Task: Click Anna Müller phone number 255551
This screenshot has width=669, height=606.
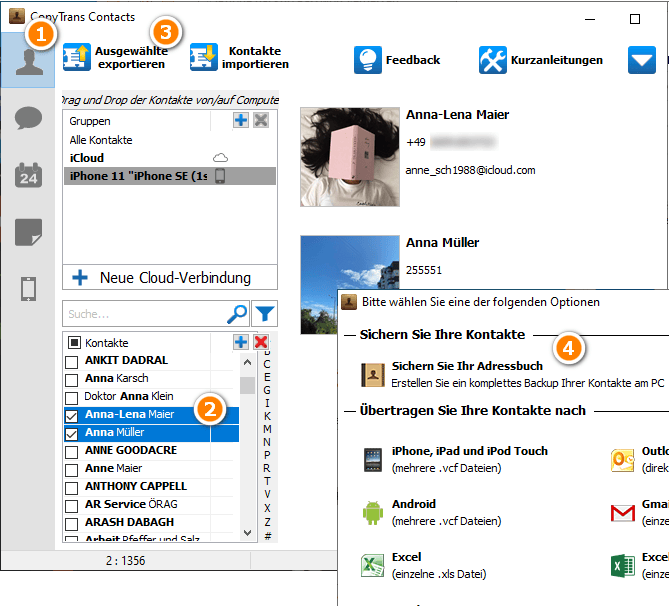Action: [424, 270]
